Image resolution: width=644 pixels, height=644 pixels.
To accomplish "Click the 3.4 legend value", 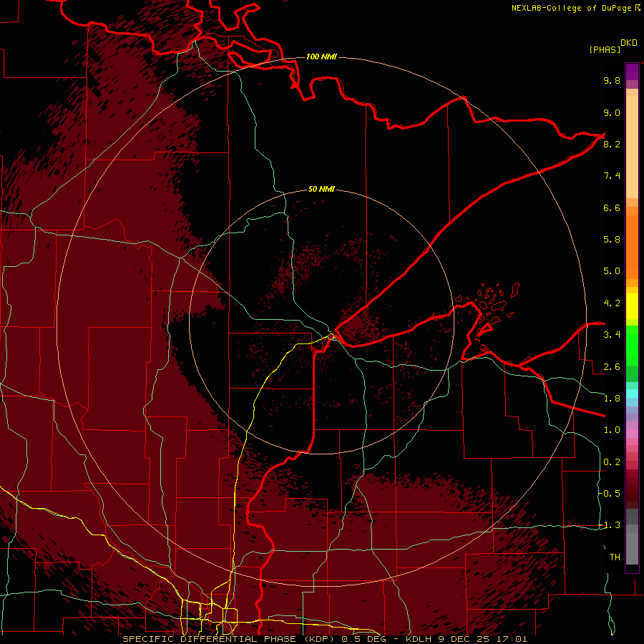I will [x=612, y=335].
